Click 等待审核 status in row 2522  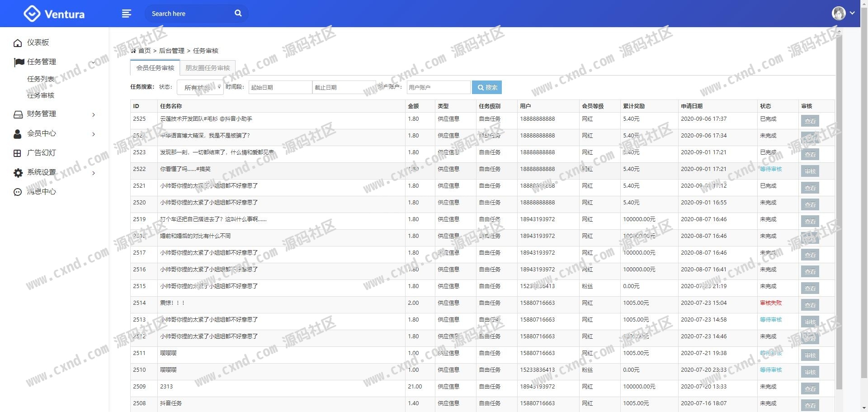pos(771,169)
